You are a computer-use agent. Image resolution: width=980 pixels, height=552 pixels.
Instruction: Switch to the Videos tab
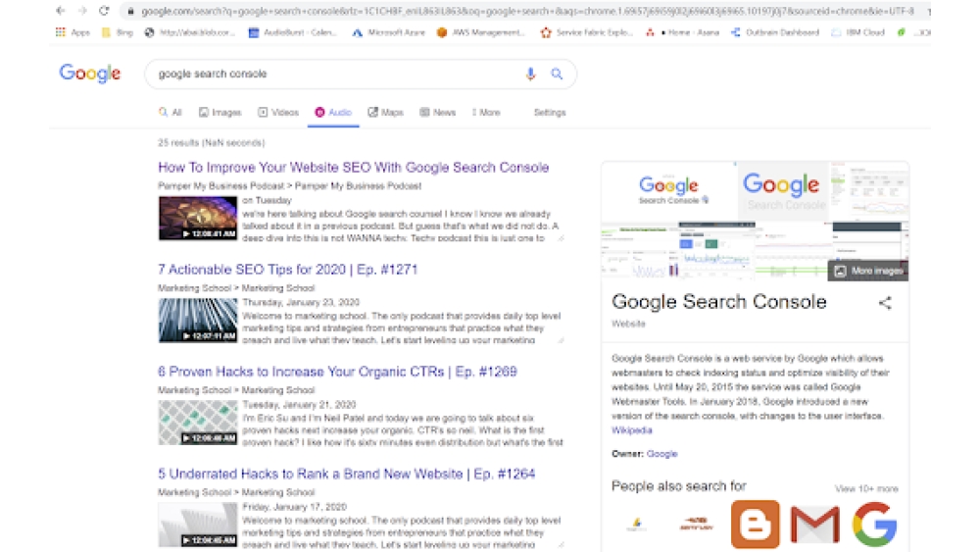tap(278, 113)
